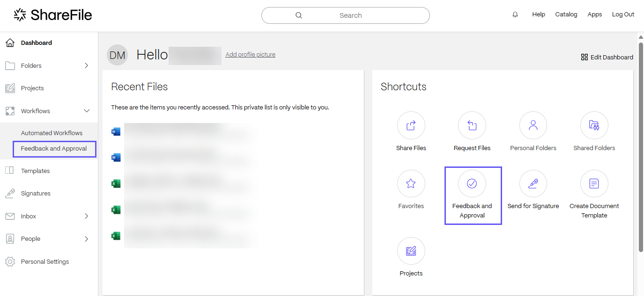The width and height of the screenshot is (644, 296).
Task: Open first Word file in Recent Files
Action: pos(116,132)
